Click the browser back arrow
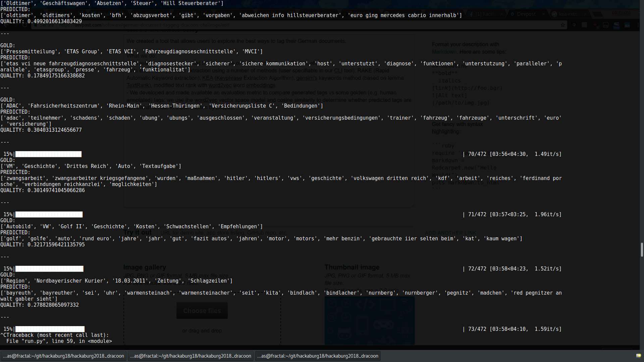 (x=6, y=25)
